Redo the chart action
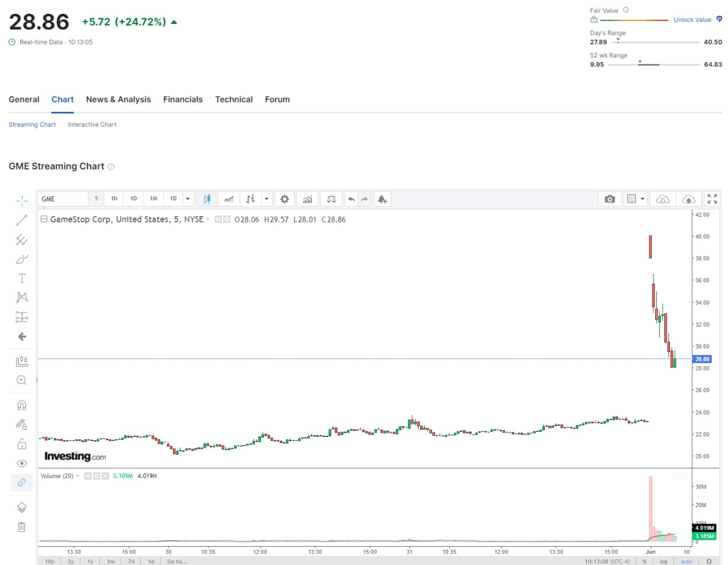728x565 pixels. click(365, 199)
